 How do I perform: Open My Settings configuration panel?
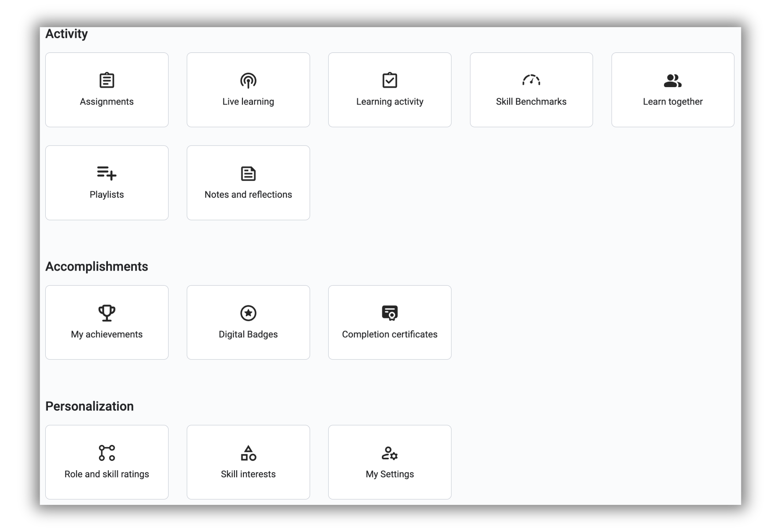tap(389, 462)
